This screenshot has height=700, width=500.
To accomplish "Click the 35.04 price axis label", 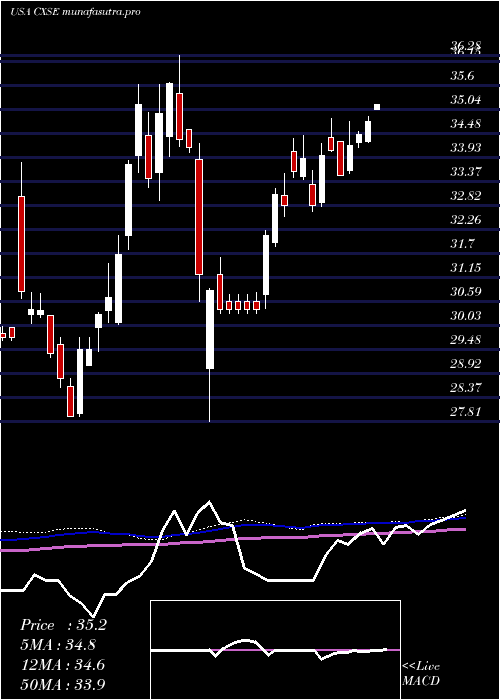I will pyautogui.click(x=466, y=100).
